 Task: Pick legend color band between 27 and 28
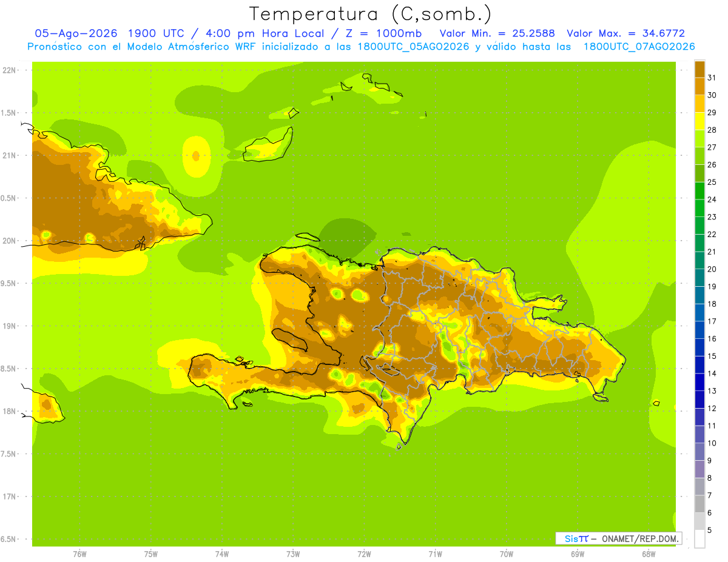tap(699, 138)
